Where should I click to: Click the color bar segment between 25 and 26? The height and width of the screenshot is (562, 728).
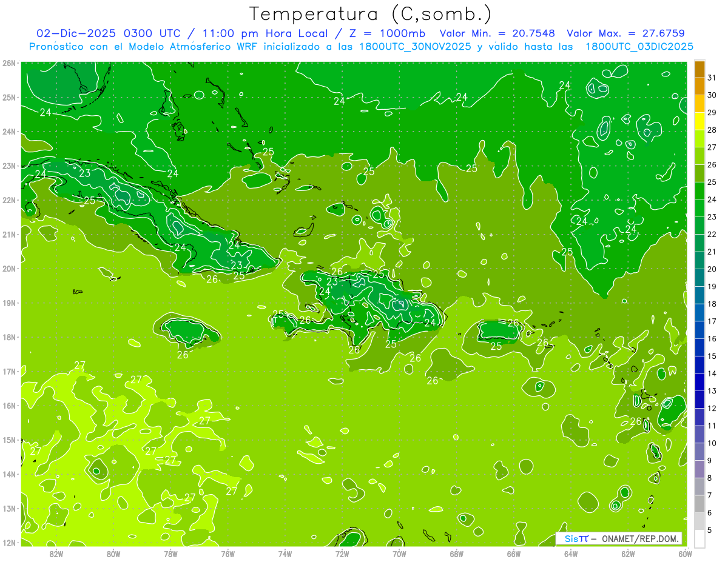[699, 173]
